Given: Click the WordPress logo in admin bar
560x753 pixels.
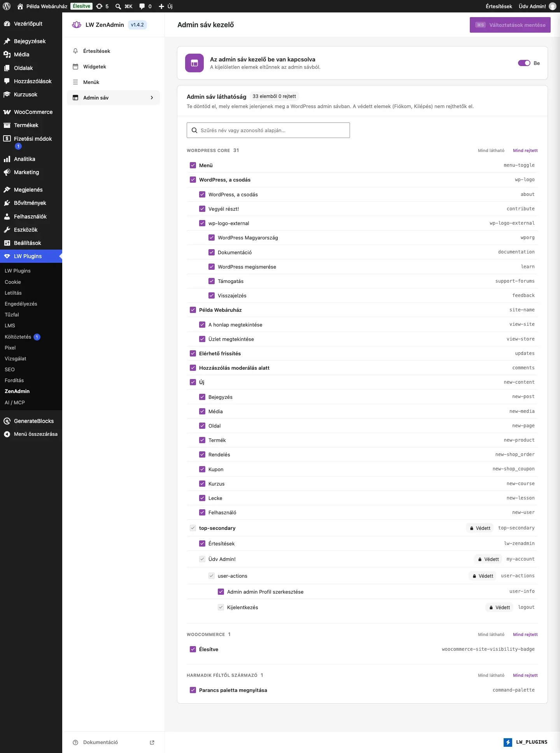Looking at the screenshot, I should click(7, 6).
